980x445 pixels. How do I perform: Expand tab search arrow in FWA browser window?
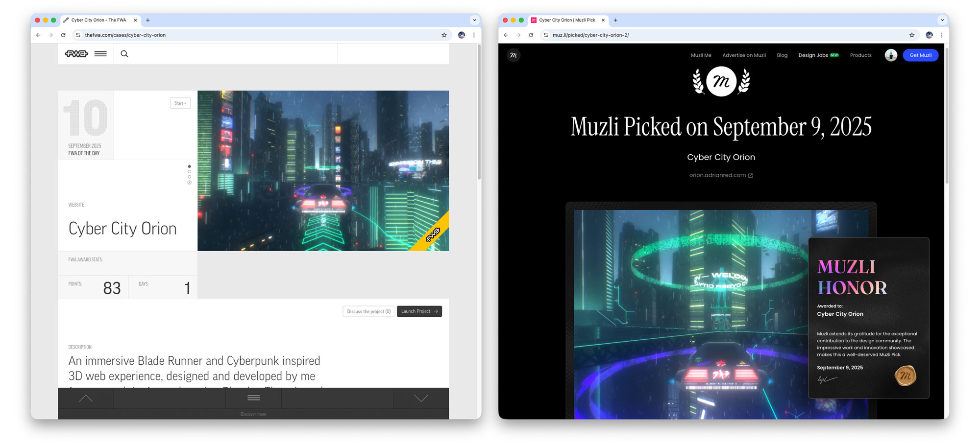[474, 20]
